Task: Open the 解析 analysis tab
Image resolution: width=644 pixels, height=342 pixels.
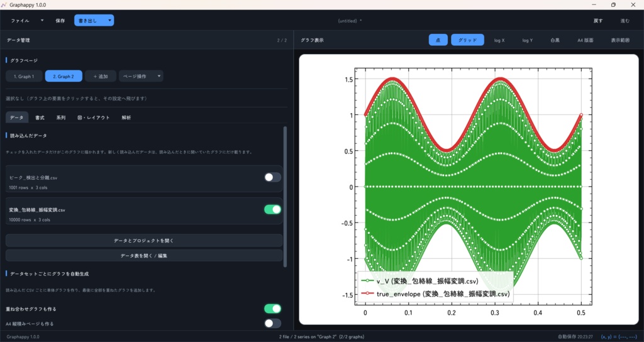Action: click(x=126, y=118)
